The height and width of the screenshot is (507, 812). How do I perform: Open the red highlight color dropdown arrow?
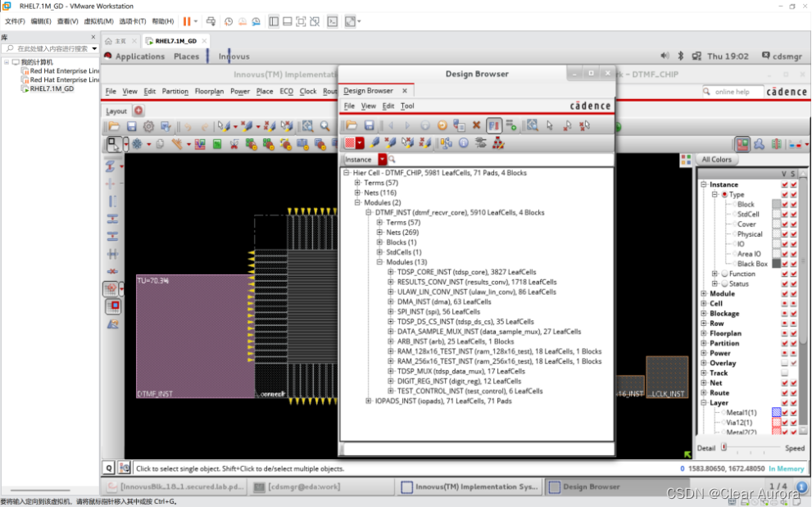click(x=360, y=143)
